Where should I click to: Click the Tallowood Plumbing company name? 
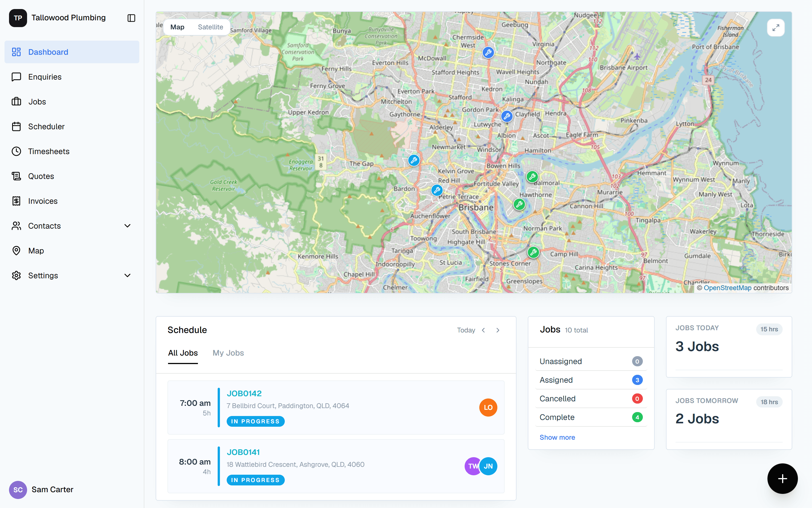69,18
